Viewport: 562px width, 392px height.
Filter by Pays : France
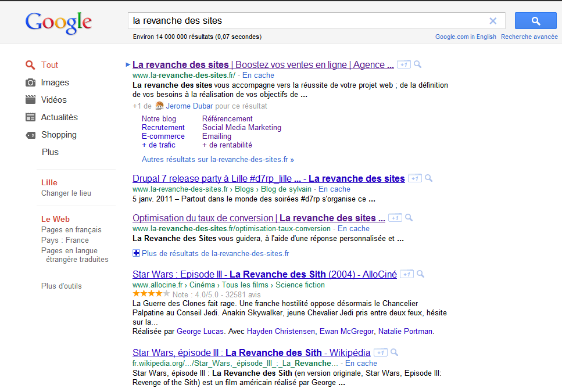tap(65, 240)
